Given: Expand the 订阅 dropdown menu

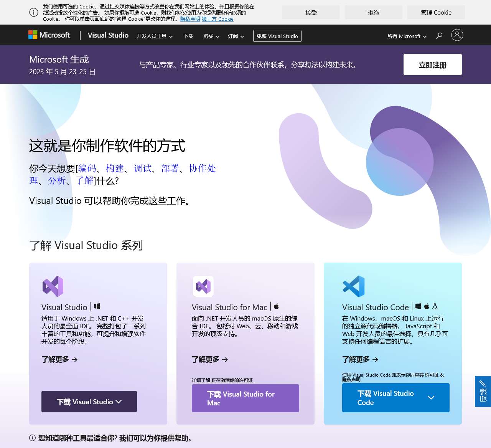Looking at the screenshot, I should tap(236, 36).
